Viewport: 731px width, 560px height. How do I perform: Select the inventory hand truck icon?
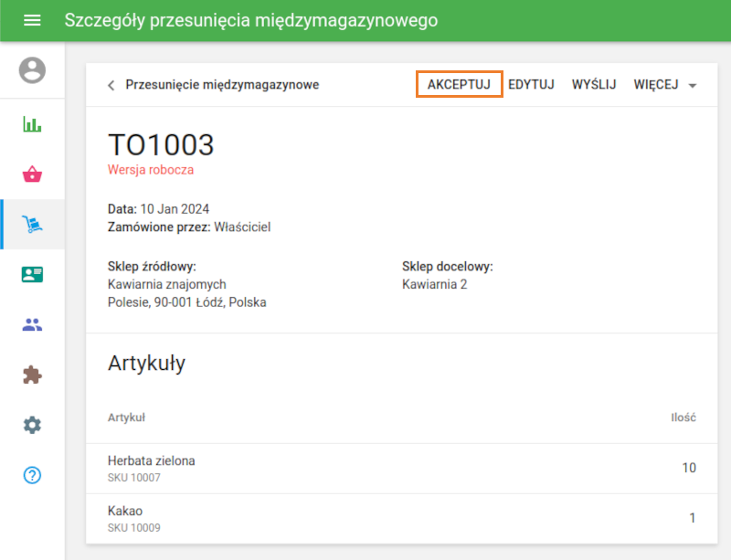click(32, 225)
